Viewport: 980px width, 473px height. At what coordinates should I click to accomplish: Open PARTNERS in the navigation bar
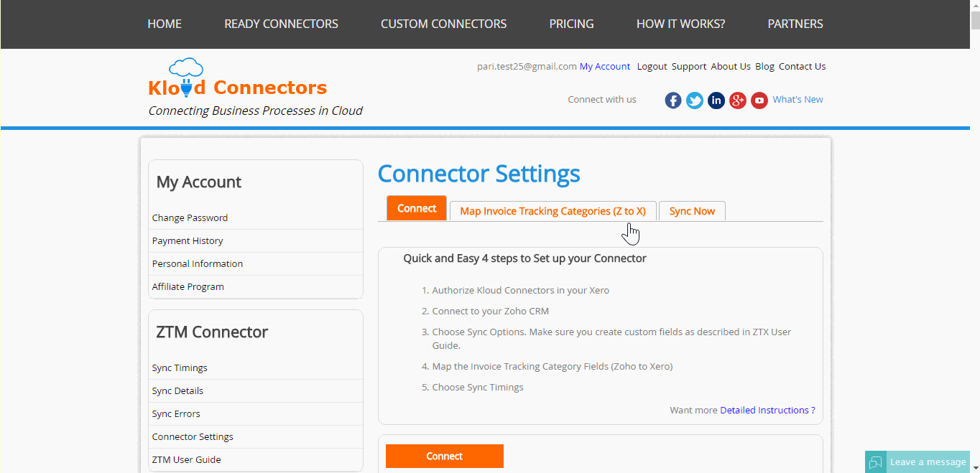pyautogui.click(x=795, y=24)
